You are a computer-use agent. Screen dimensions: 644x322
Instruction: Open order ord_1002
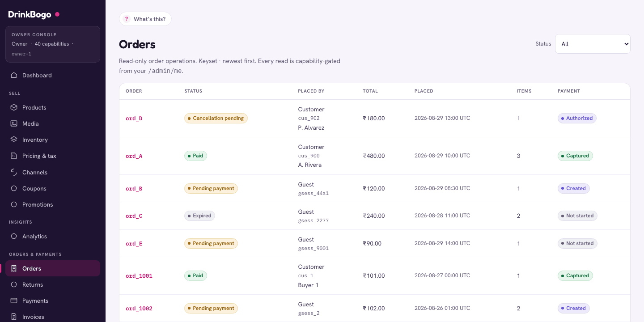(139, 309)
